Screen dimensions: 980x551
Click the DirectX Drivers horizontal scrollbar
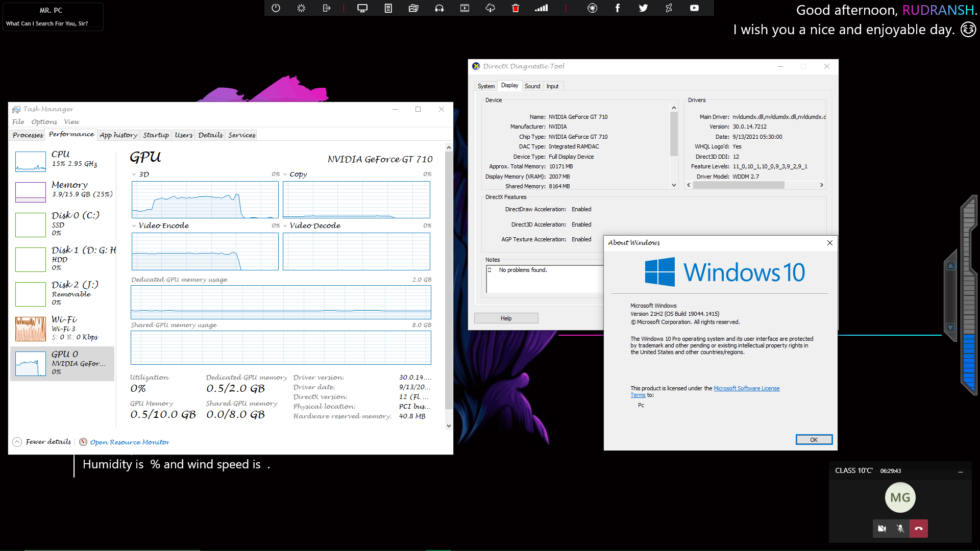pos(738,185)
